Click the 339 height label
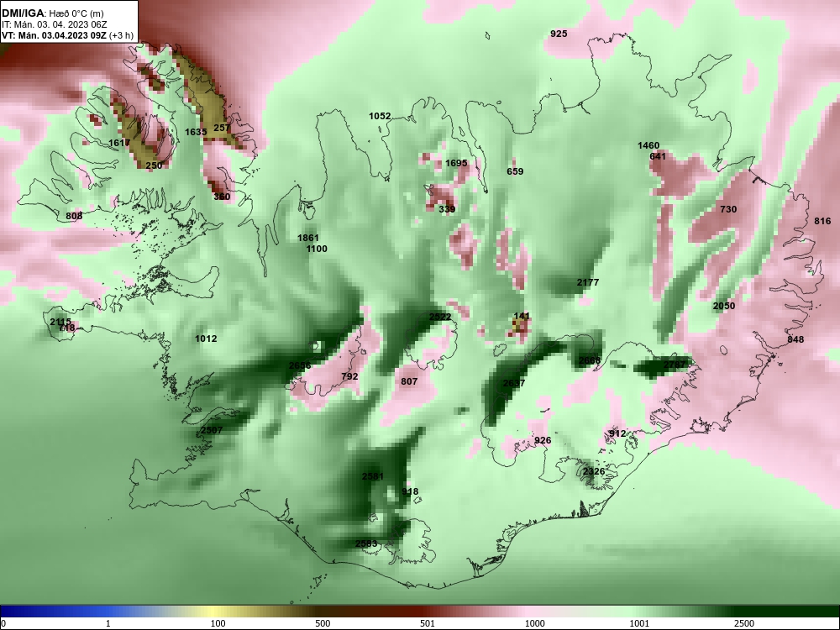 (448, 209)
